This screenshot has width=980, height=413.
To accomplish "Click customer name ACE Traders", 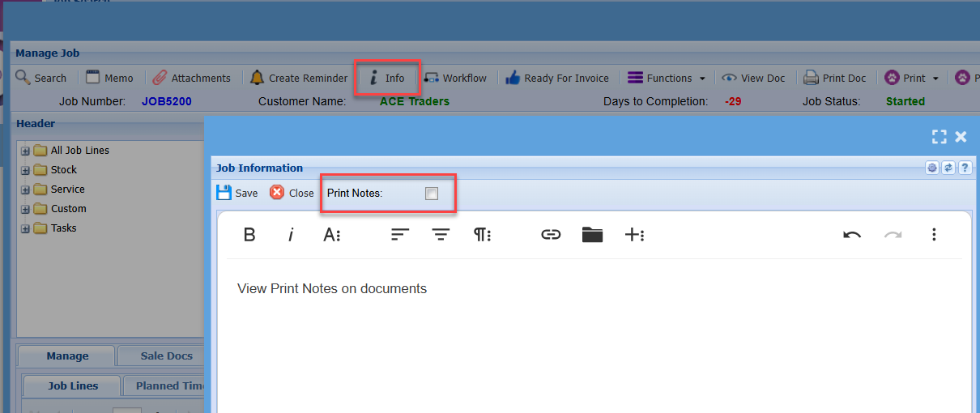I will 415,101.
